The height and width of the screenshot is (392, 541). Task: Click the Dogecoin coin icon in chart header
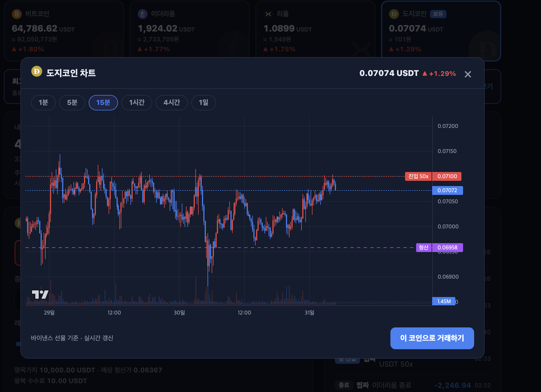pos(36,71)
